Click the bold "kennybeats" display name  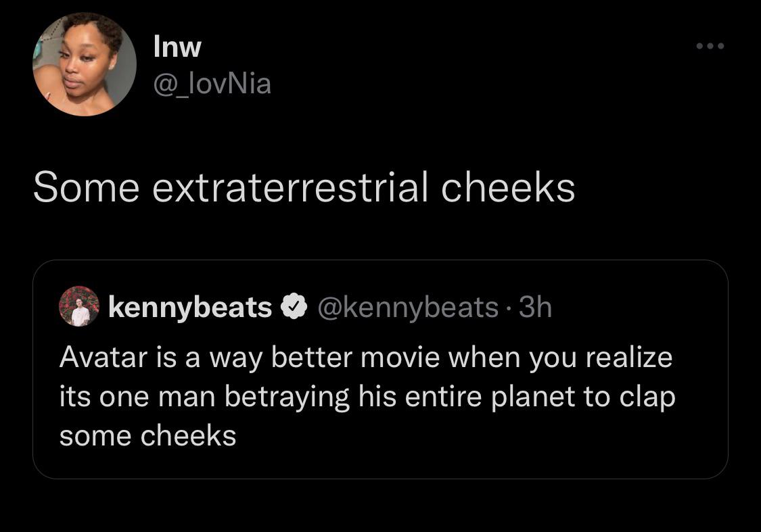[x=190, y=308]
